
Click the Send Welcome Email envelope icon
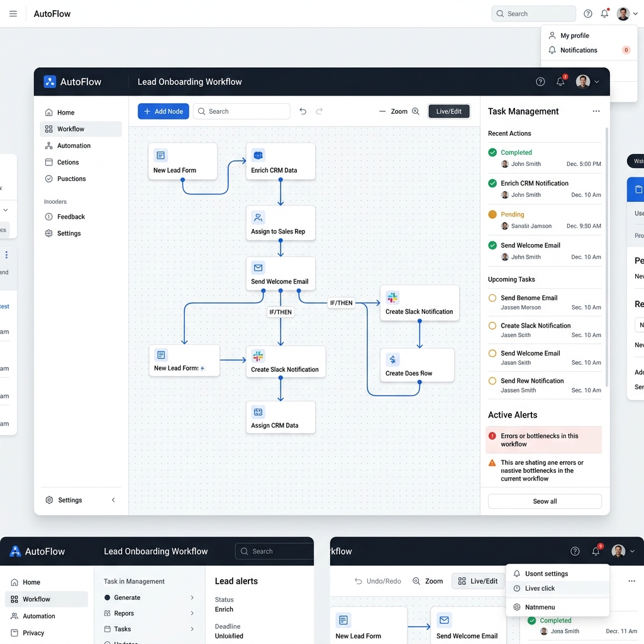258,268
